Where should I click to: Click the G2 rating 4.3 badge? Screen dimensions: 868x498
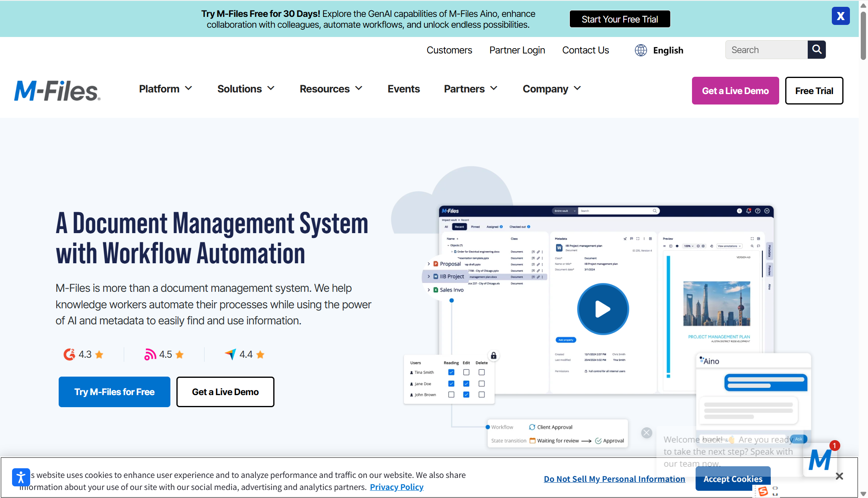[84, 355]
